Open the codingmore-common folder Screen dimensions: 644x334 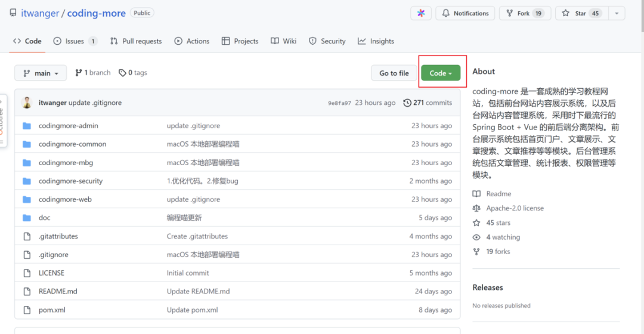point(72,144)
